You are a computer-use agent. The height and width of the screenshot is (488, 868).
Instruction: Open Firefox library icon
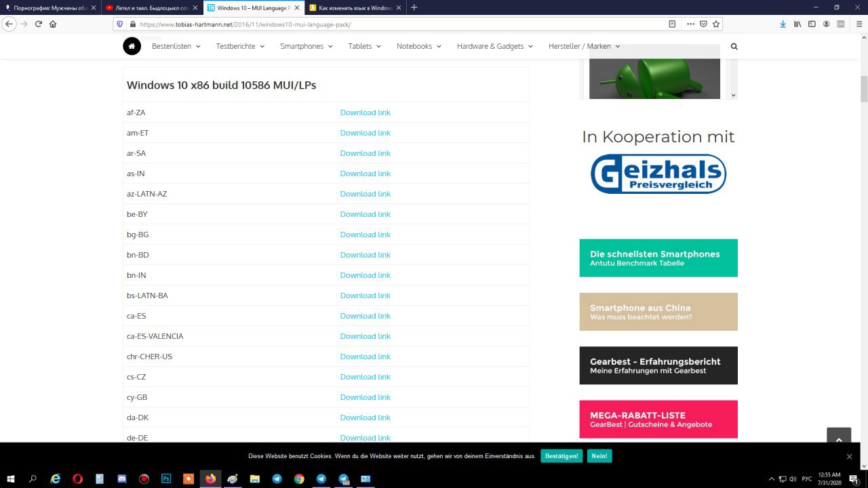[797, 24]
